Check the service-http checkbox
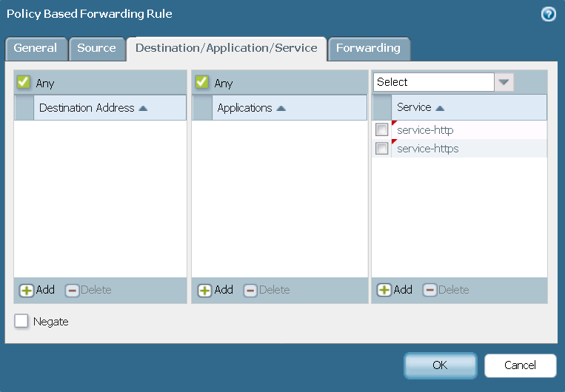This screenshot has height=392, width=565. [x=382, y=130]
